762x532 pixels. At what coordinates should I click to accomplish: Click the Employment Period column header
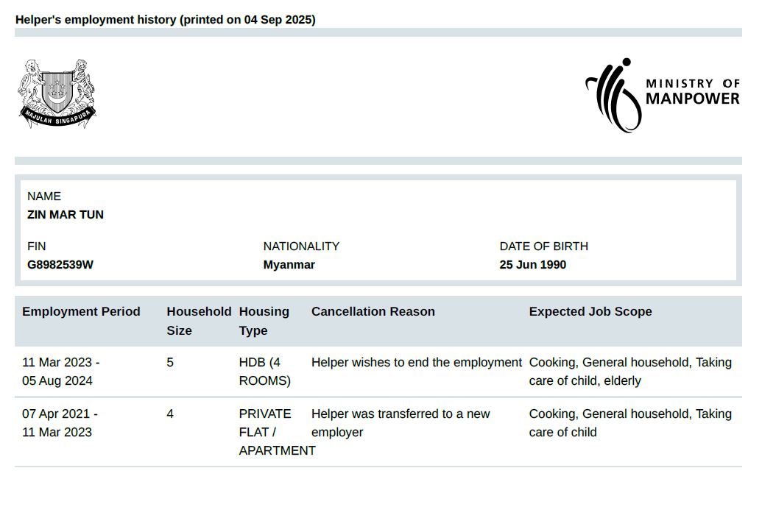pyautogui.click(x=81, y=312)
